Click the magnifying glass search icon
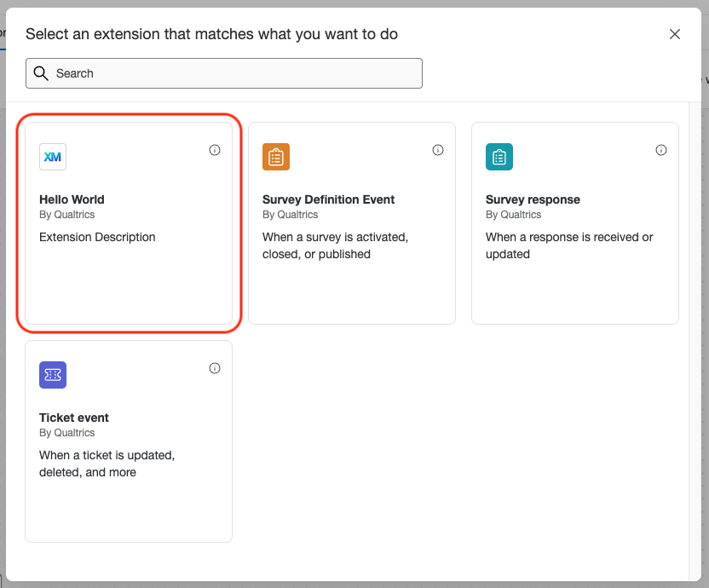This screenshot has width=709, height=588. (41, 73)
